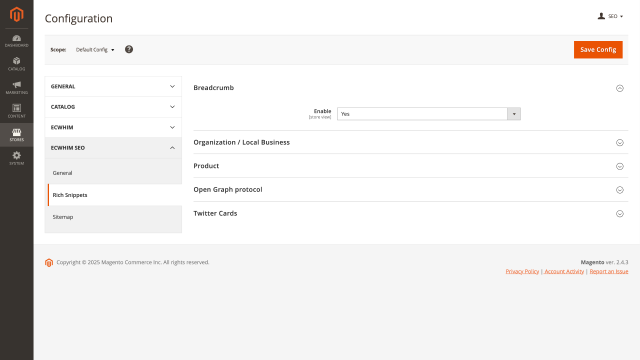Click the scope help question mark icon
The height and width of the screenshot is (360, 640).
(x=129, y=49)
